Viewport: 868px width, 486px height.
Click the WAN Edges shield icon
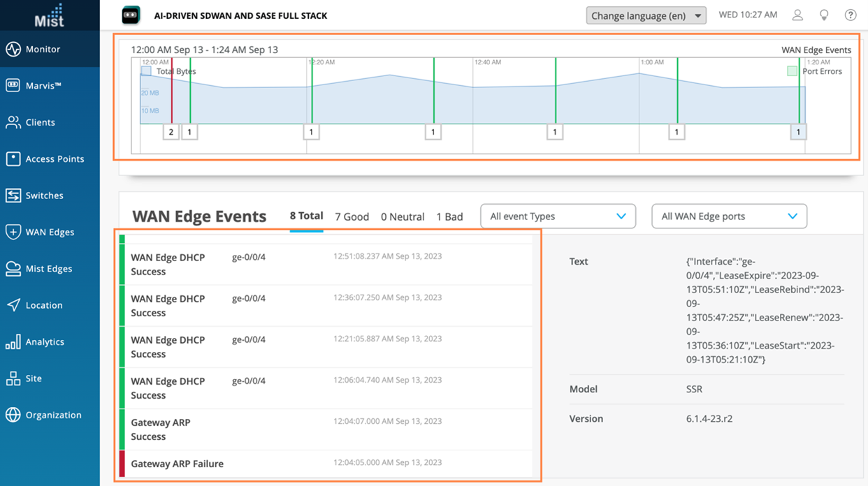click(13, 232)
